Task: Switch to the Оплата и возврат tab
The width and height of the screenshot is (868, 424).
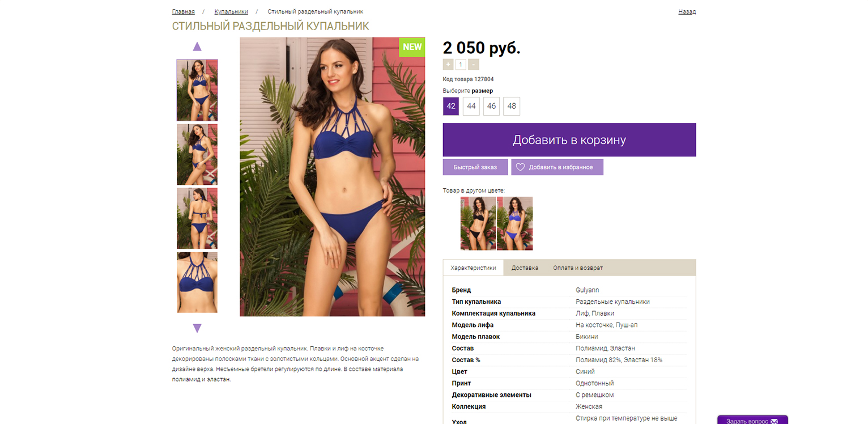Action: (x=578, y=268)
